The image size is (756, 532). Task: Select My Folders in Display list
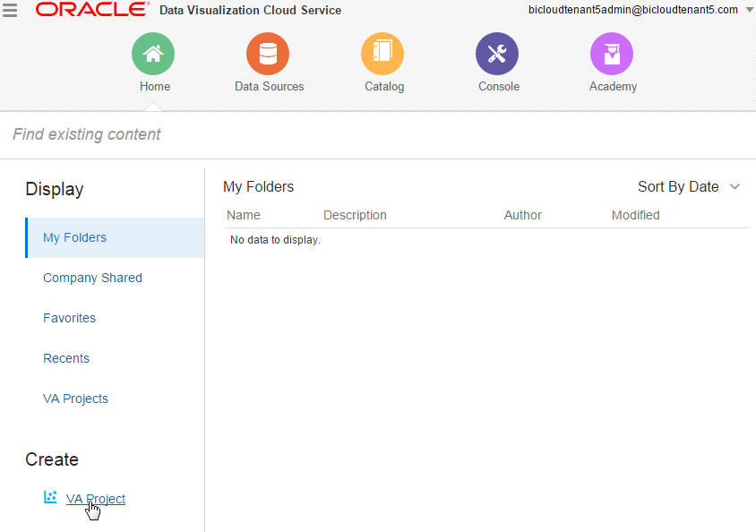point(115,237)
